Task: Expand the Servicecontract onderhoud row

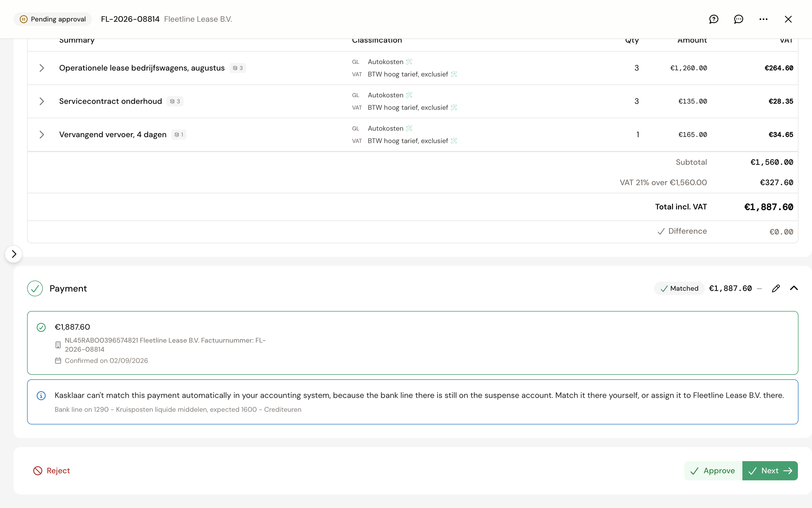Action: pyautogui.click(x=42, y=101)
